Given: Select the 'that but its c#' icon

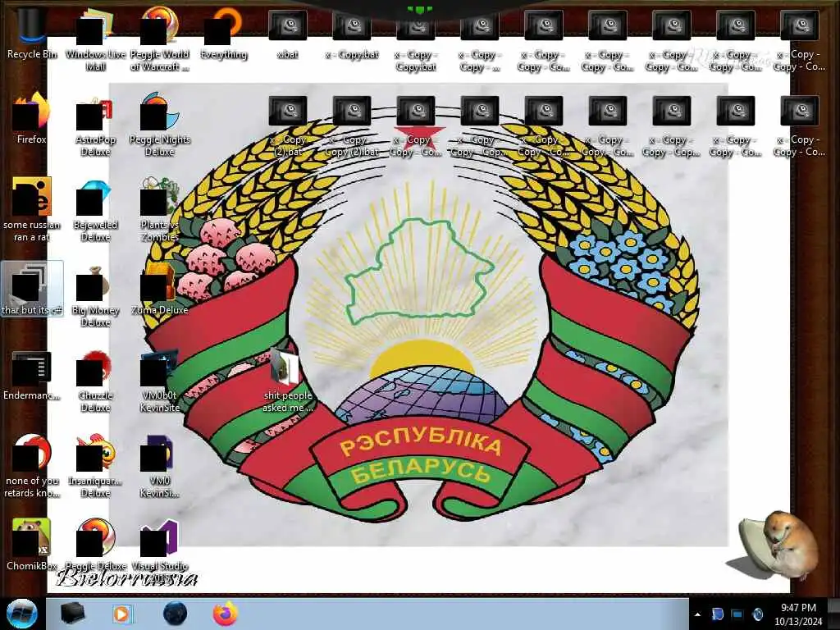Looking at the screenshot, I should (32, 288).
